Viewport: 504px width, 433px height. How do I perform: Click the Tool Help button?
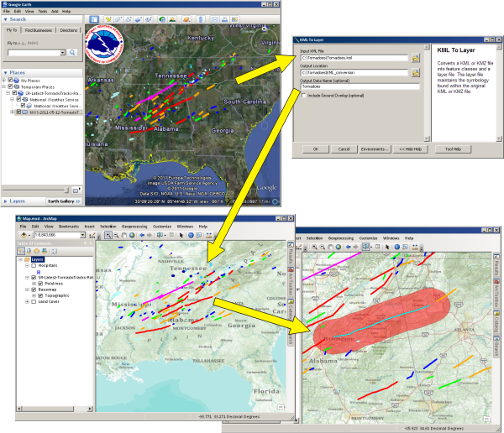(451, 149)
